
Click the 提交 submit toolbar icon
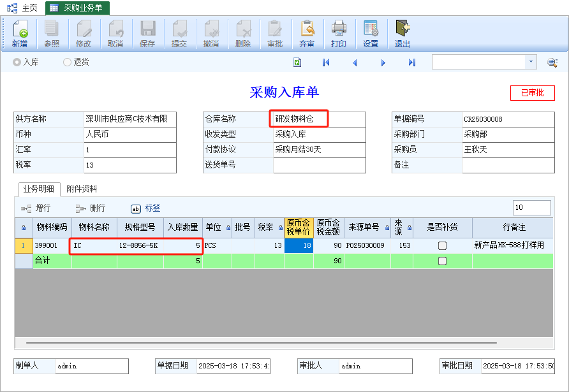pyautogui.click(x=179, y=34)
